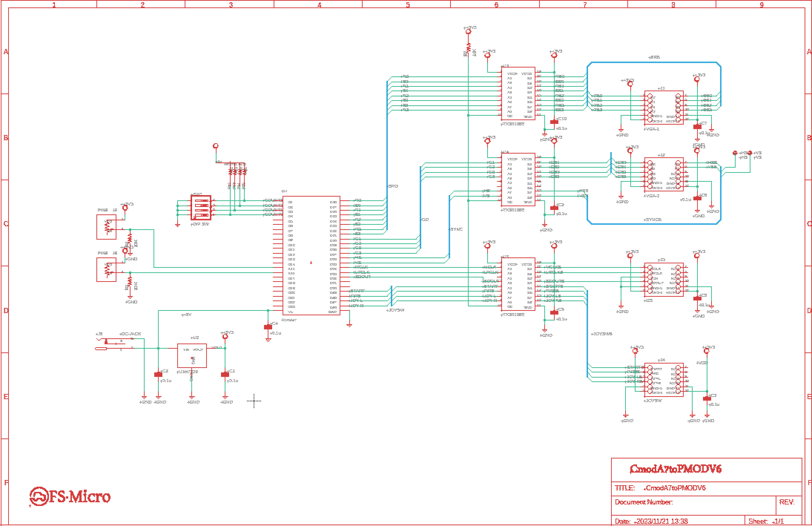Click the JOYSW connector symbol
Image resolution: width=812 pixels, height=526 pixels.
[664, 379]
